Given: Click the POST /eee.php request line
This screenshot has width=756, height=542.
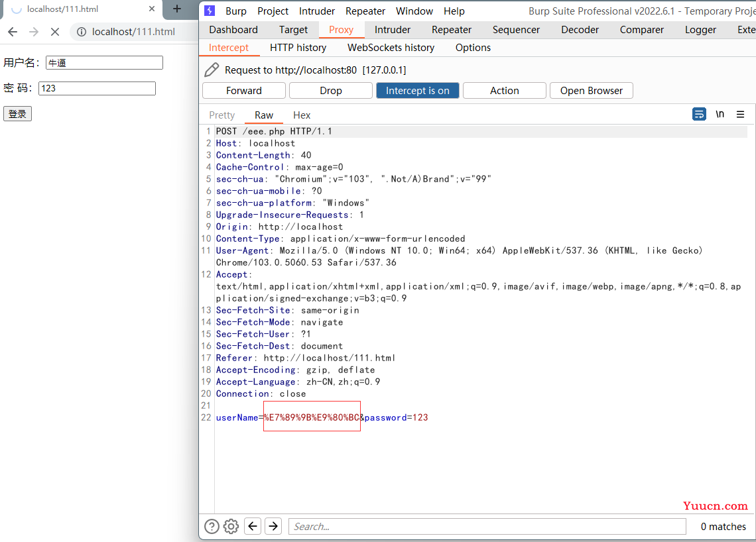Looking at the screenshot, I should tap(274, 131).
